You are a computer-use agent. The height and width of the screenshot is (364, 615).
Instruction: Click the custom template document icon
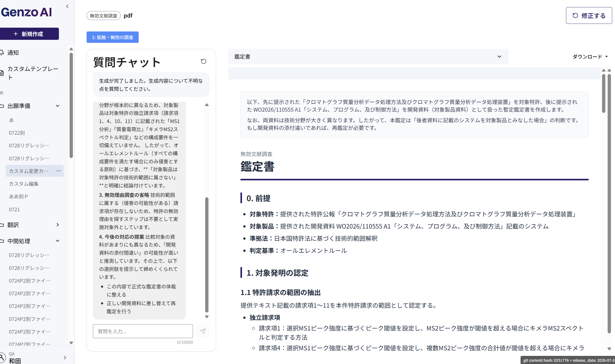[x=2, y=73]
